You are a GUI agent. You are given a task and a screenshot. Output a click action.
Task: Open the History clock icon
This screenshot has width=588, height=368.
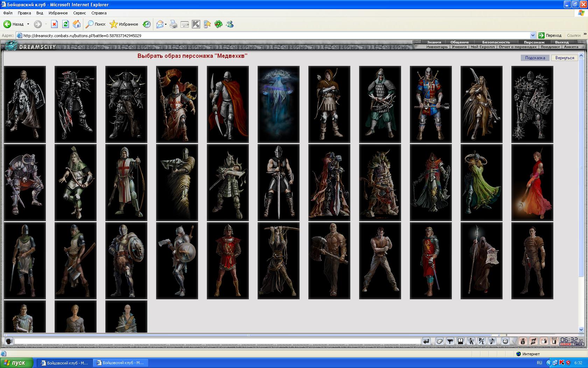click(147, 24)
